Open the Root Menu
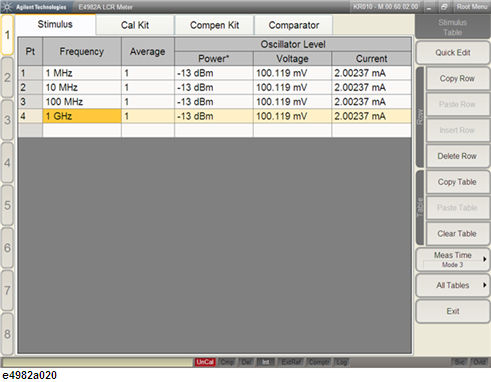 click(x=472, y=7)
